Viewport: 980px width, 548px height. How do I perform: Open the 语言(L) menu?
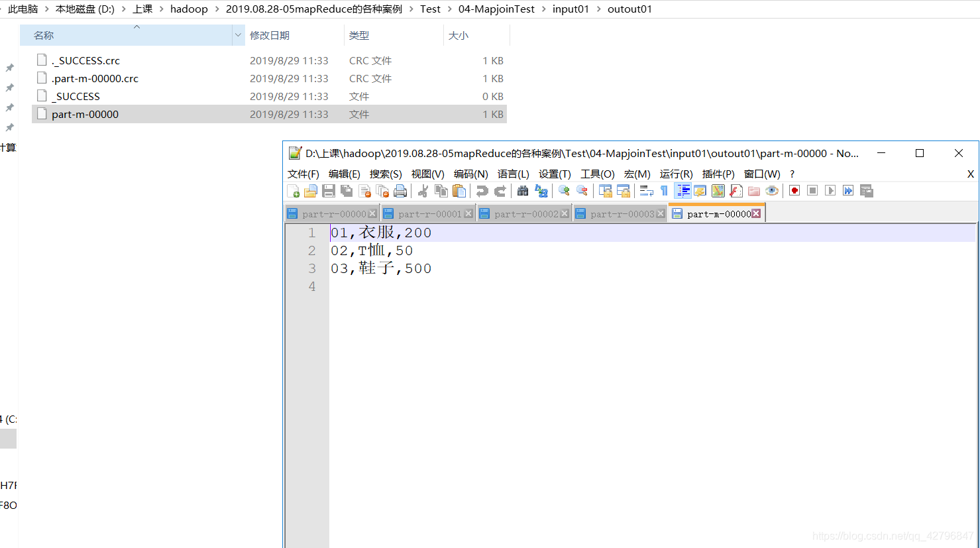coord(514,174)
